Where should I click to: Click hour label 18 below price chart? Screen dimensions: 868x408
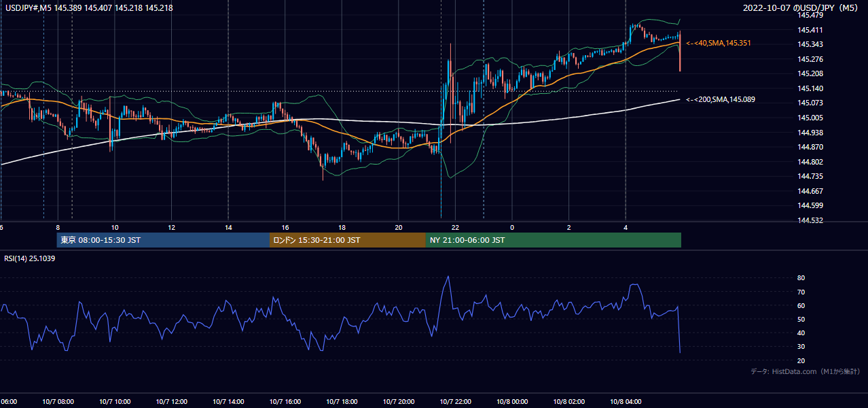pyautogui.click(x=342, y=227)
